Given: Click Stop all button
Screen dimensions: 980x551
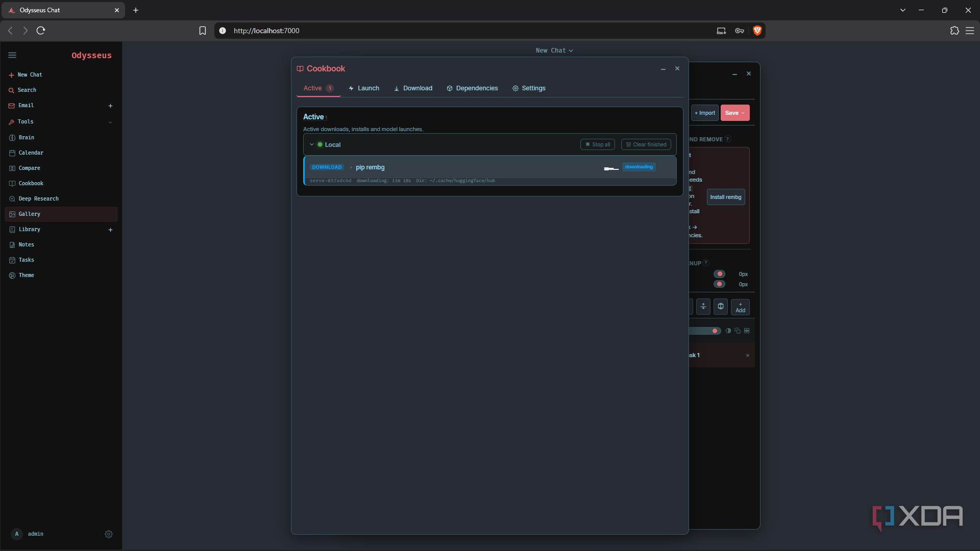Looking at the screenshot, I should coord(598,145).
